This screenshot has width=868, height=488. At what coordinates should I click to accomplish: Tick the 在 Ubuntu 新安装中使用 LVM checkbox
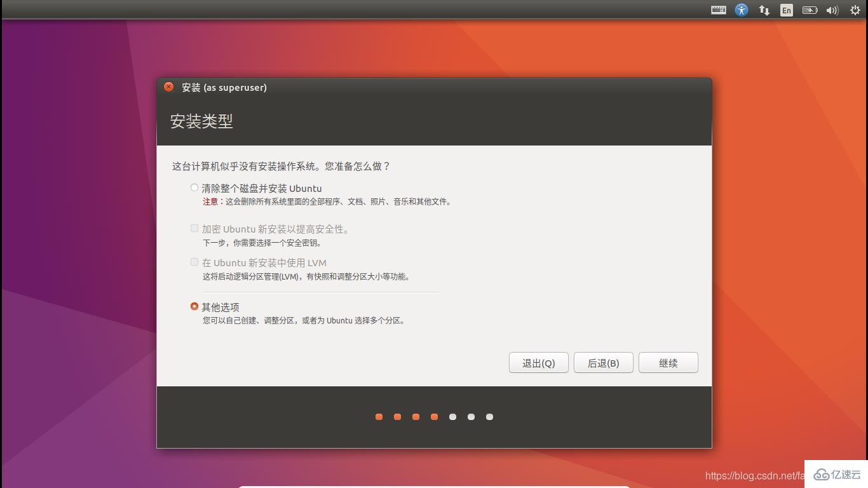[194, 262]
